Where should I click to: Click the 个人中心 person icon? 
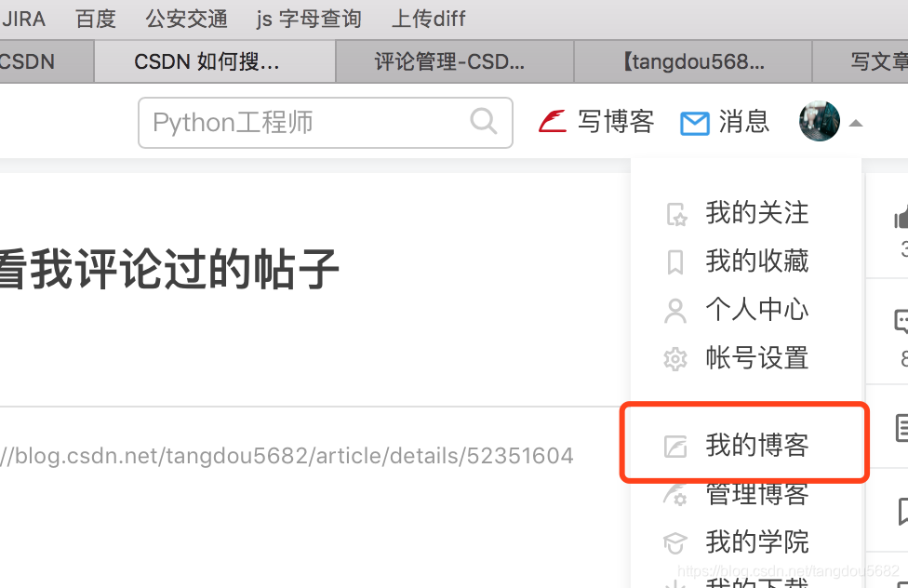[x=675, y=311]
